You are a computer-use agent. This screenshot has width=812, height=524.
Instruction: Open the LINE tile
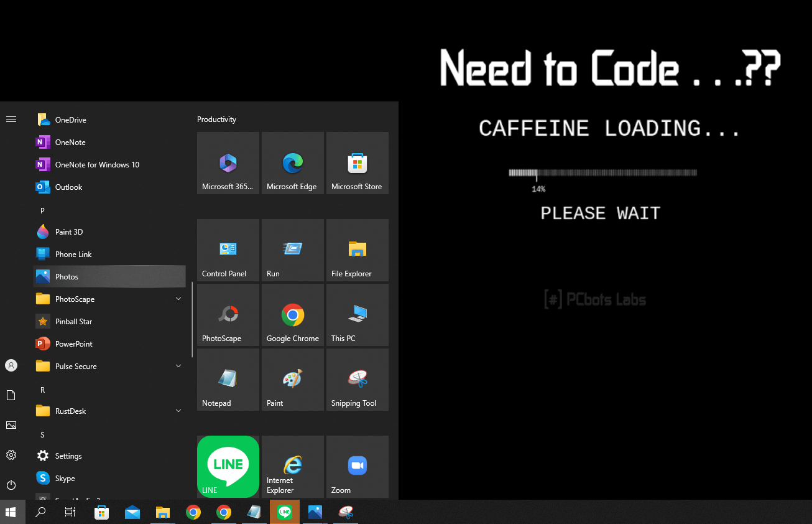point(228,467)
